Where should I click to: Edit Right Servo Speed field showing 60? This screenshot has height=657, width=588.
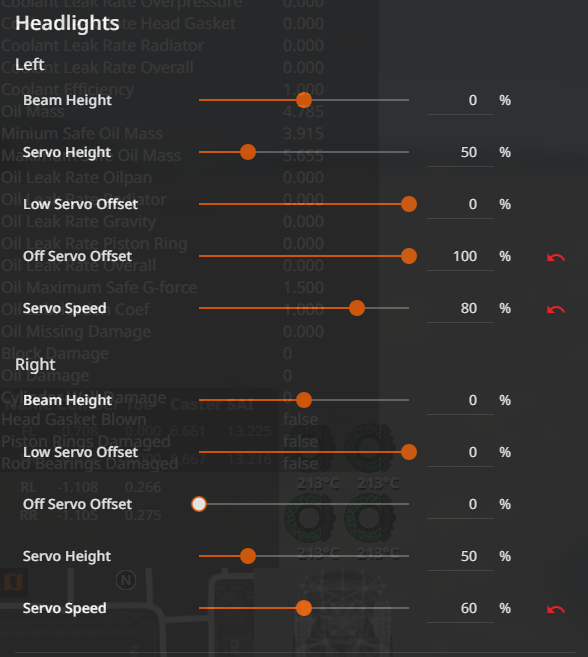tap(460, 608)
